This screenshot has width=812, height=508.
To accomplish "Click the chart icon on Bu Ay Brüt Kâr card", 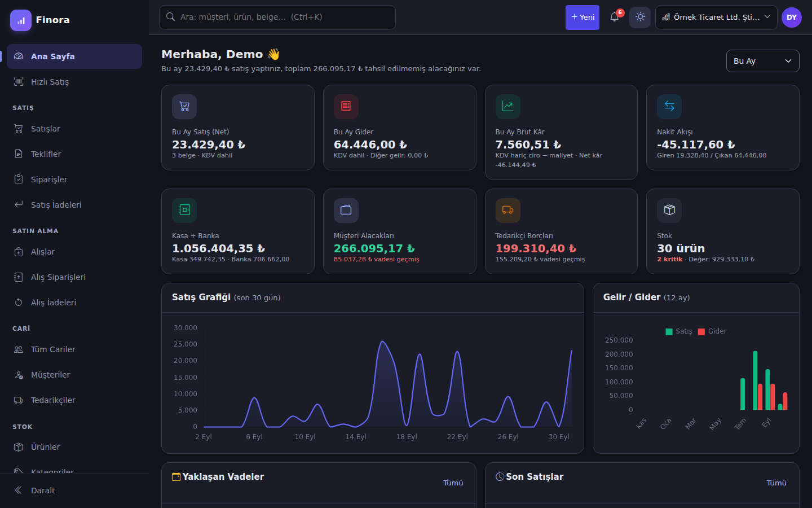I will coord(507,107).
